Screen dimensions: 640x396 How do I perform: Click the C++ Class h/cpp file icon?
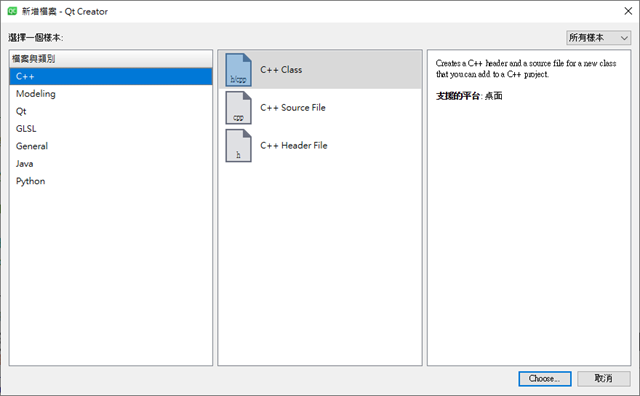(x=238, y=70)
